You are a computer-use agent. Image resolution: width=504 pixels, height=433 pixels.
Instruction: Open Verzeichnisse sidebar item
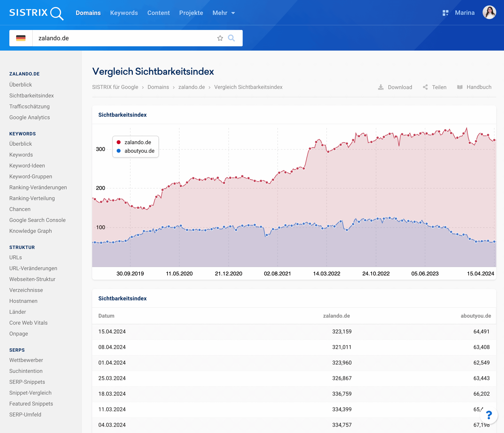tap(26, 290)
